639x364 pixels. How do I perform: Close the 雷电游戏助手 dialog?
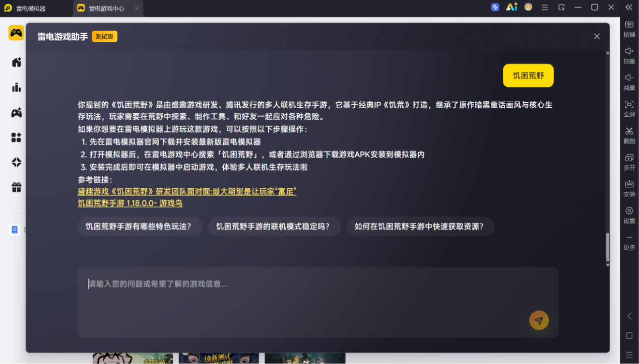[597, 36]
